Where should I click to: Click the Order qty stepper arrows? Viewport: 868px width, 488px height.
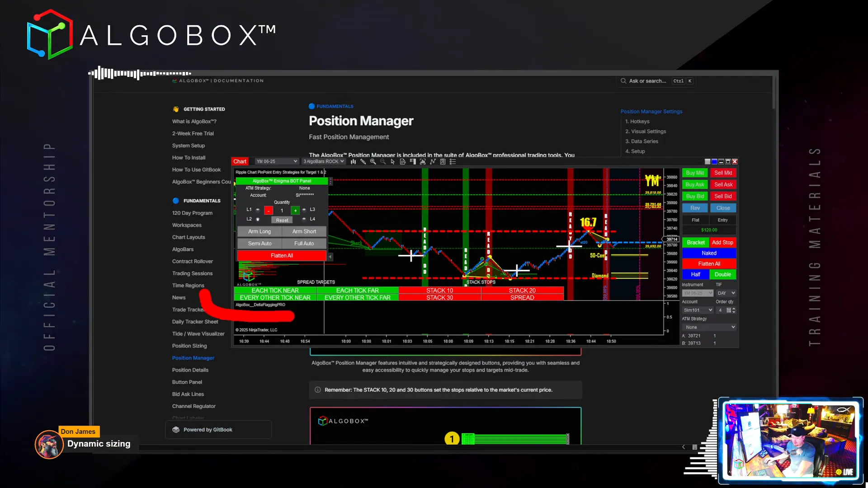point(734,310)
